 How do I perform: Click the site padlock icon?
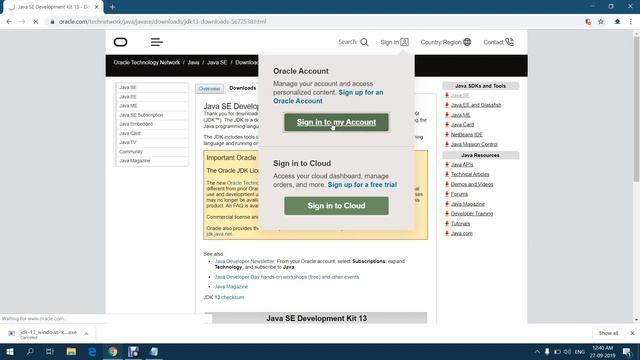click(x=52, y=22)
